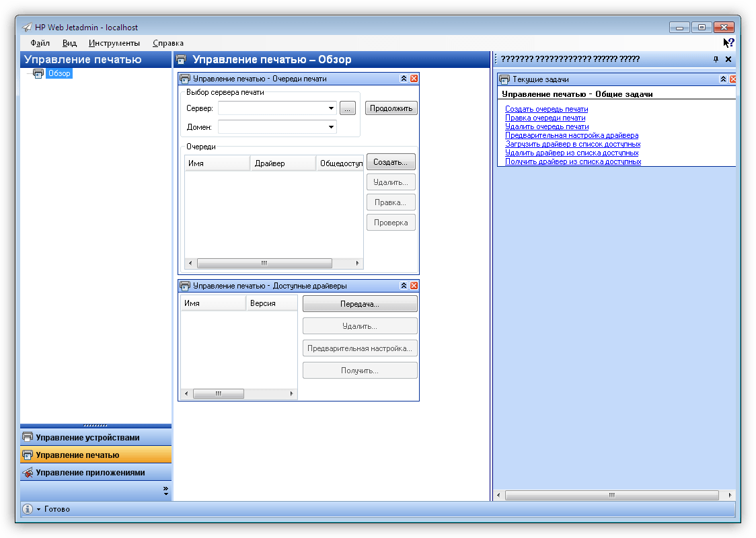Image resolution: width=756 pixels, height=538 pixels.
Task: Click Удалить... button in drivers panel
Action: 360,326
